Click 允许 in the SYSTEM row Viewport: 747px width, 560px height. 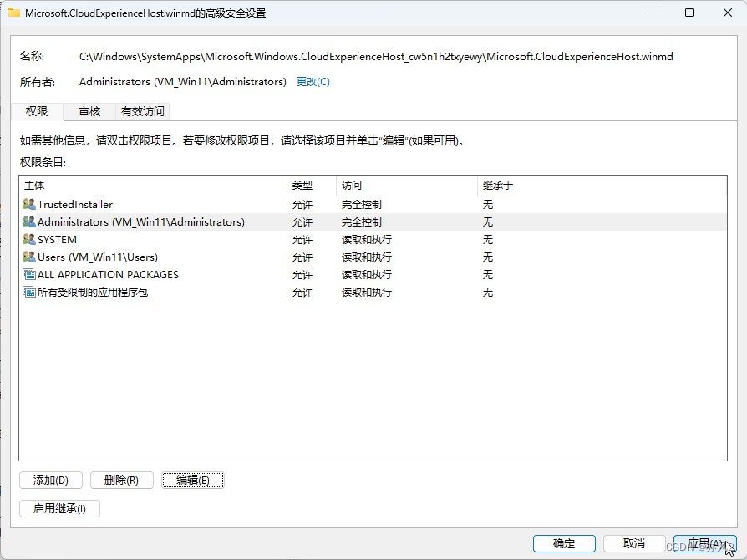click(x=302, y=240)
